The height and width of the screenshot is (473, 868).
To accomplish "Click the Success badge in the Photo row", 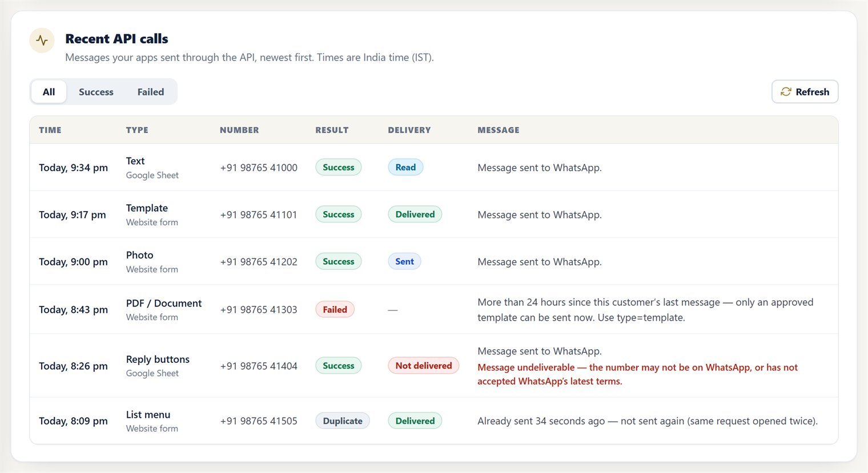I will coord(339,261).
